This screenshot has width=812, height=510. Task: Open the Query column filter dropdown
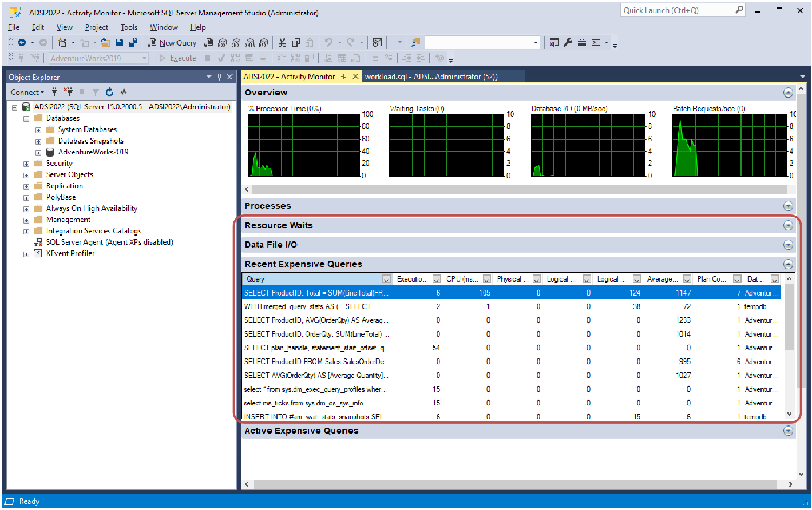pos(386,280)
